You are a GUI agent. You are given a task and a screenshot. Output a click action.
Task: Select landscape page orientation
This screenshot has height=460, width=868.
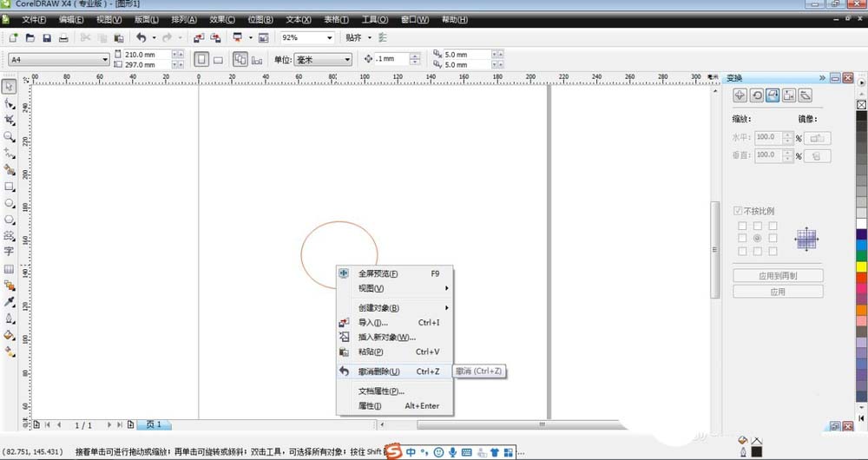tap(218, 60)
